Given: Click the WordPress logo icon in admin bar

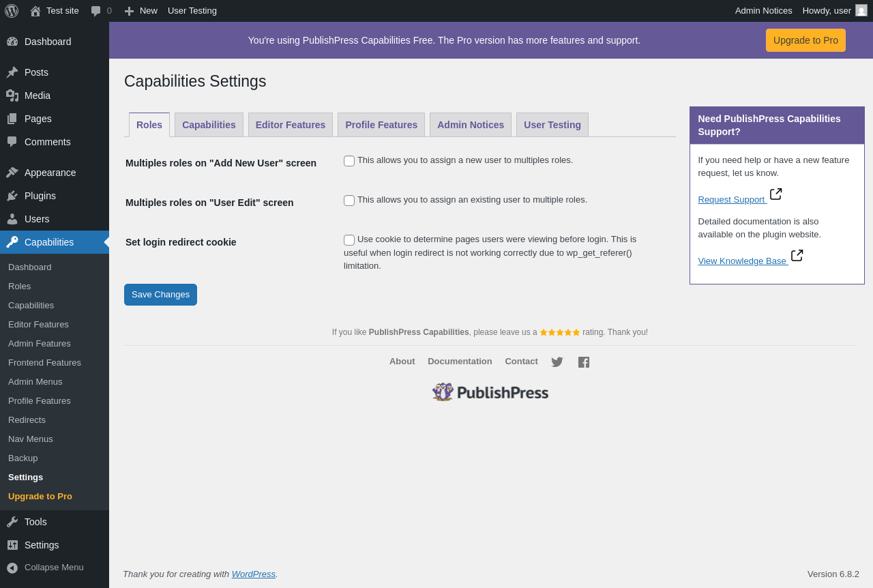Looking at the screenshot, I should coord(12,11).
